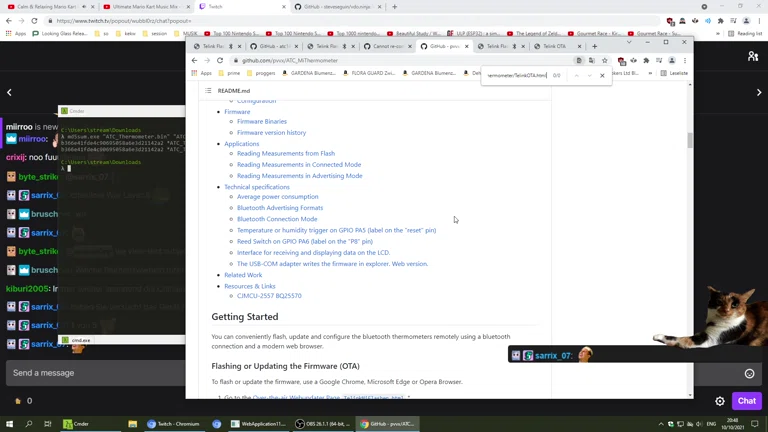768x432 pixels.
Task: Close the find-in-page search bar
Action: coord(602,75)
